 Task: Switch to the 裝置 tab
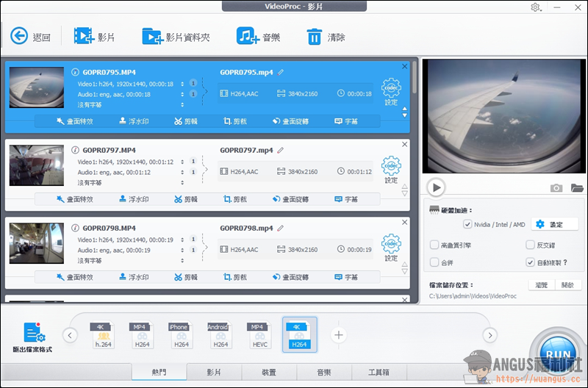(x=269, y=372)
